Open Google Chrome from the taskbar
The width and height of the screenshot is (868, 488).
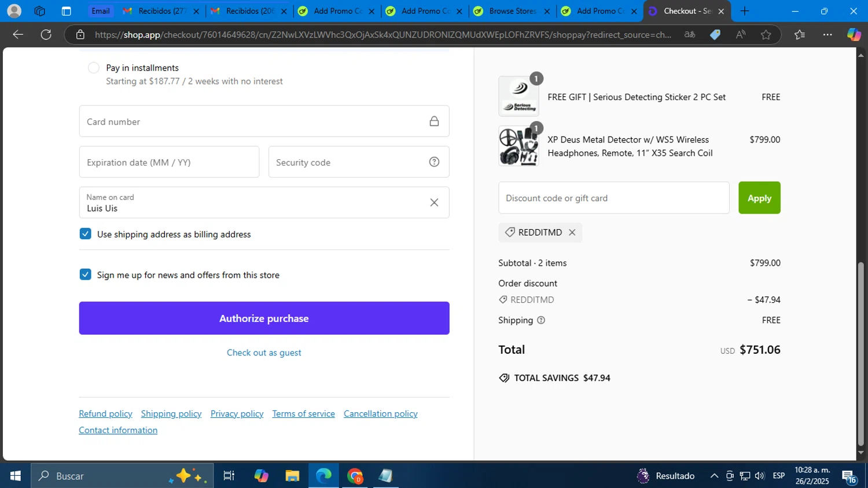[x=355, y=476]
